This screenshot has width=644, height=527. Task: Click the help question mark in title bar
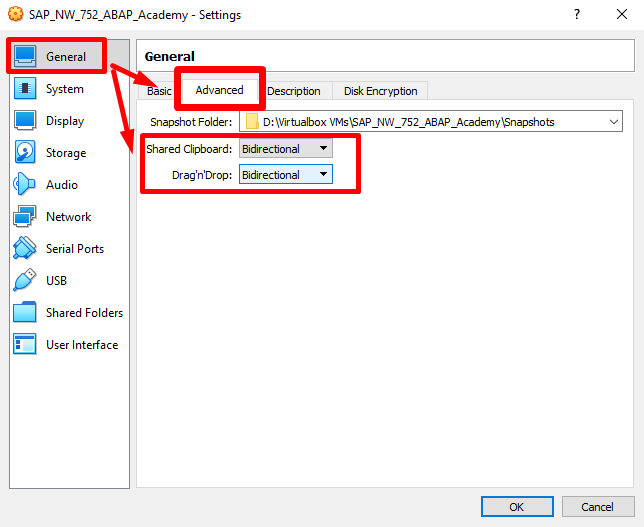(577, 14)
